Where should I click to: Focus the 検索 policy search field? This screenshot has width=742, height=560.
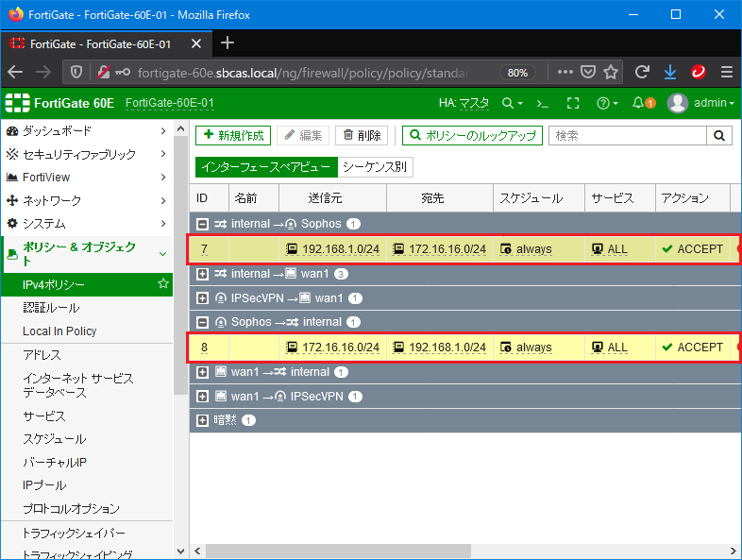(x=628, y=136)
